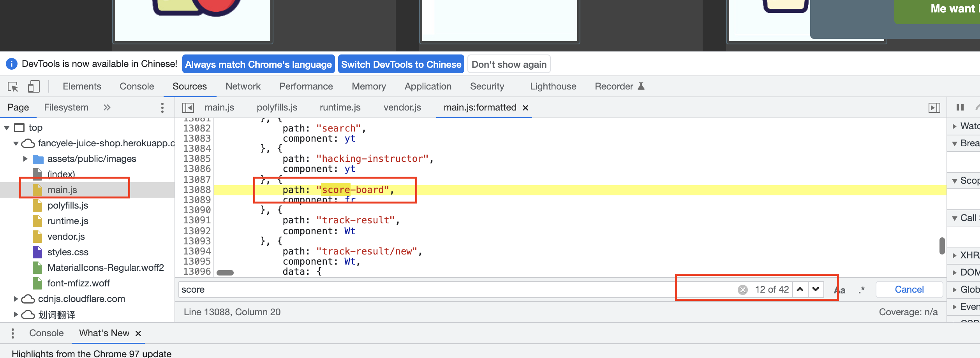Select vendor.js in the file tree
980x358 pixels.
coord(66,237)
